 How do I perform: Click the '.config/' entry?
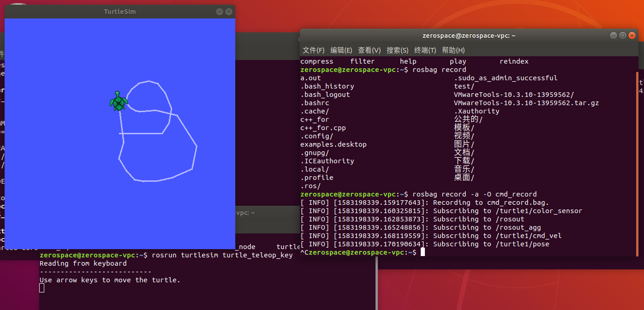click(317, 136)
